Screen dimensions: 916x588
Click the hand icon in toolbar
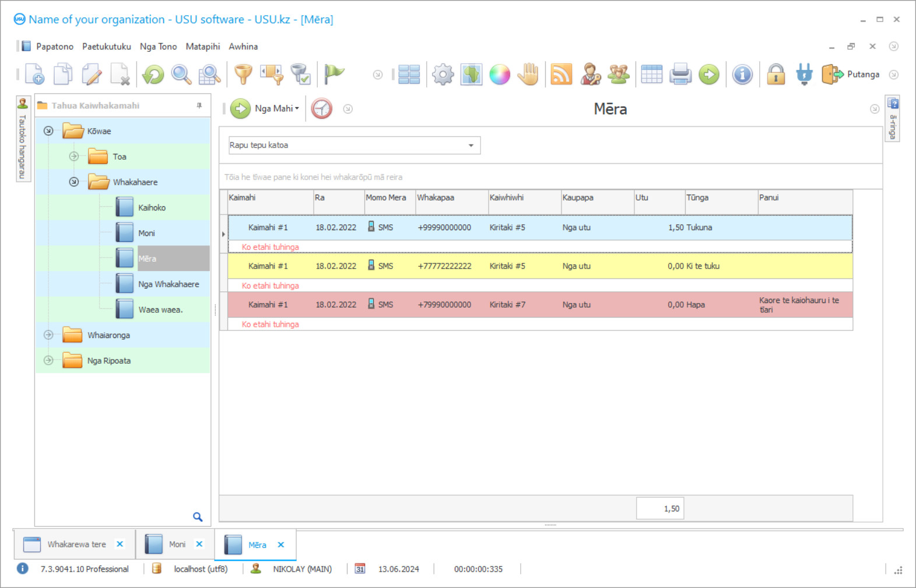coord(528,75)
